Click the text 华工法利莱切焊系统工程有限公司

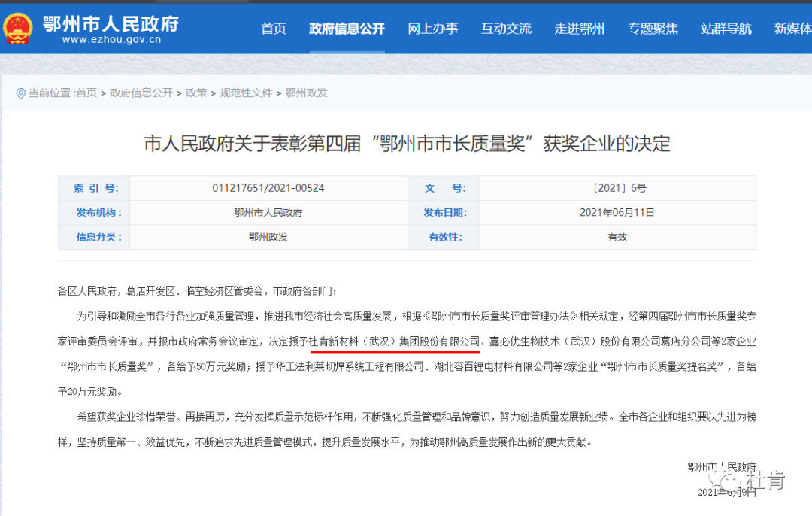350,367
